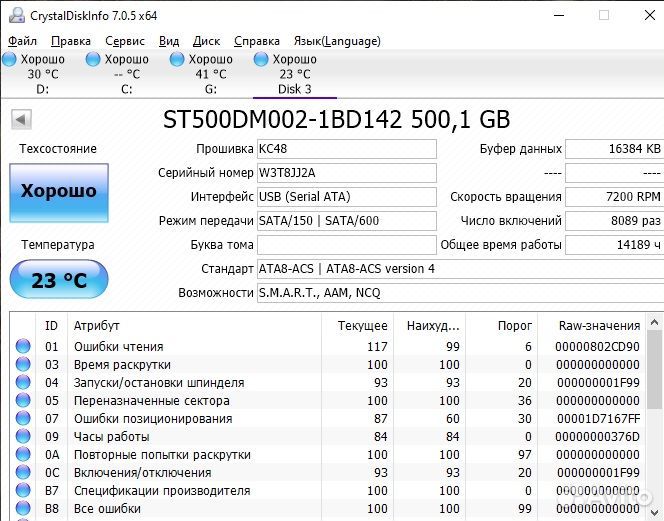Open the Вид menu
This screenshot has width=664, height=521.
tap(169, 41)
